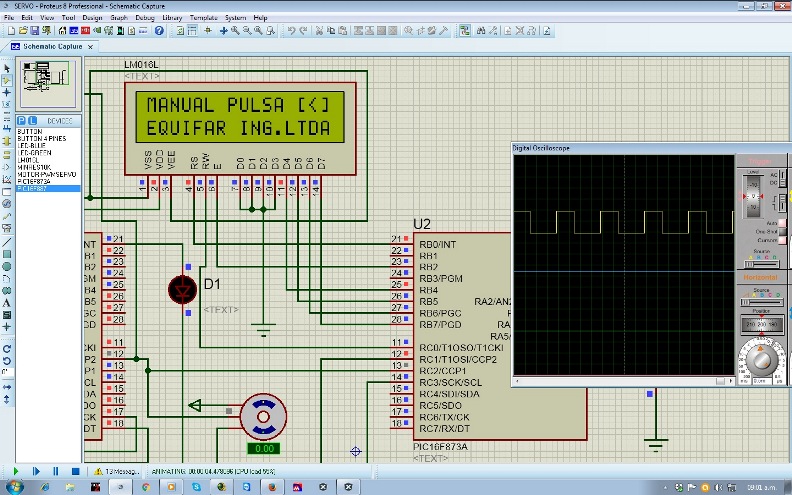Image resolution: width=792 pixels, height=495 pixels.
Task: Stop the simulation
Action: coord(75,471)
